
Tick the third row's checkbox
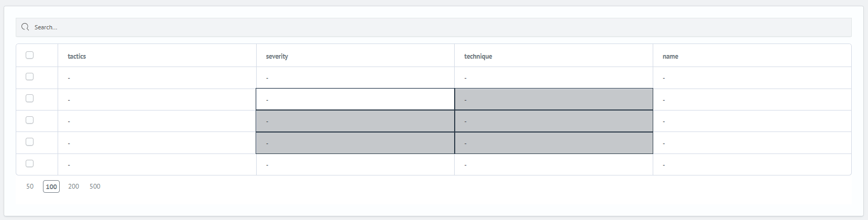[x=30, y=120]
